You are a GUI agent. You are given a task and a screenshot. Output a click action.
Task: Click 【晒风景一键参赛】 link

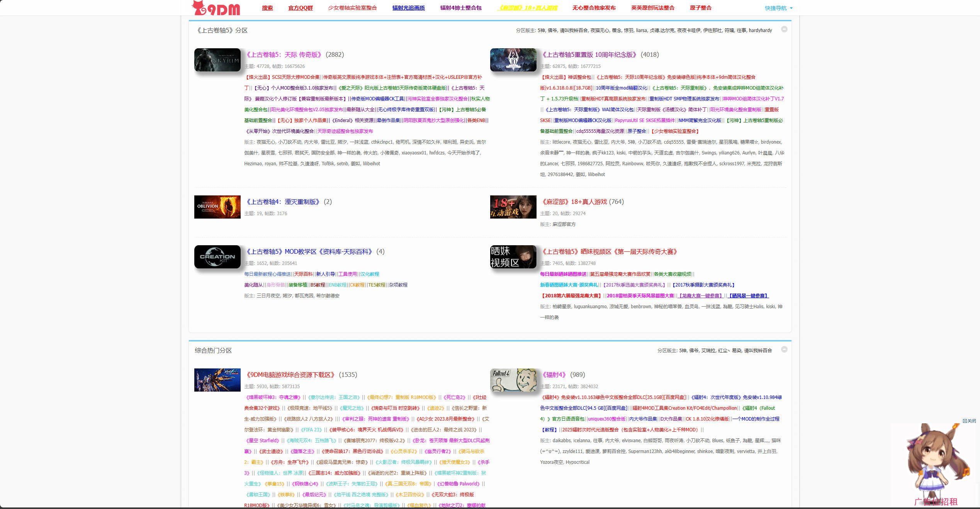click(x=748, y=296)
